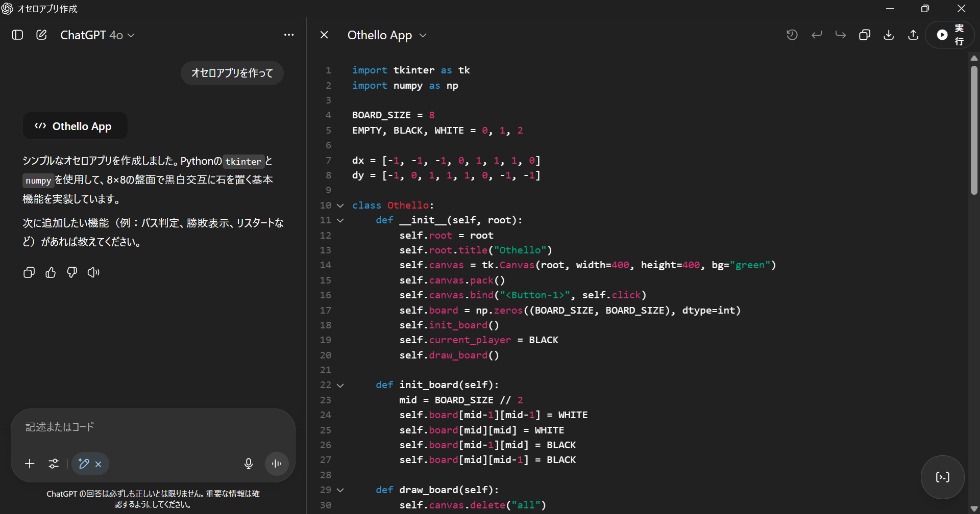The height and width of the screenshot is (514, 980).
Task: Click the EMPTY, BLACK, WHITE constants line
Action: 437,131
